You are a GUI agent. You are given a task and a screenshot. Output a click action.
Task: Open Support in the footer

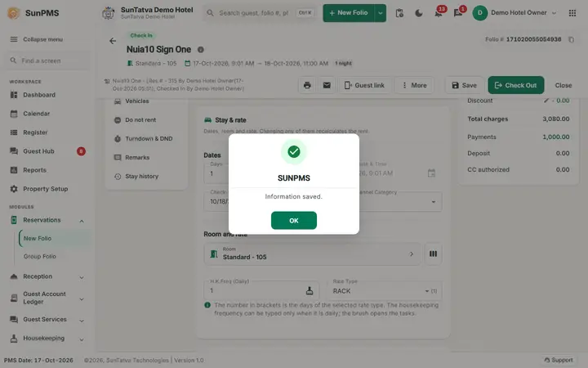(559, 360)
